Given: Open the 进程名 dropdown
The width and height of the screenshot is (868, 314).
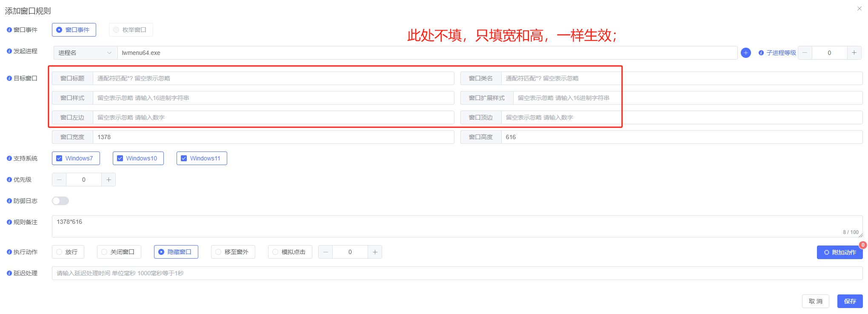Looking at the screenshot, I should [85, 53].
